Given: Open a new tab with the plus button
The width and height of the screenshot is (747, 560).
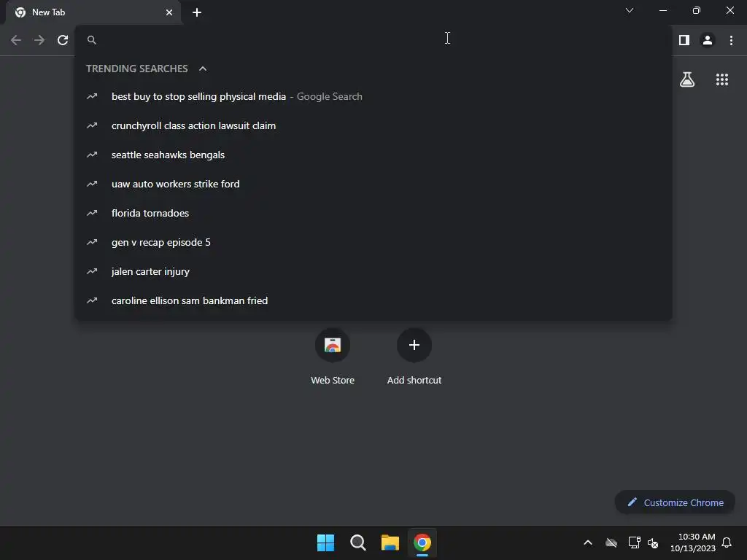Looking at the screenshot, I should coord(197,12).
